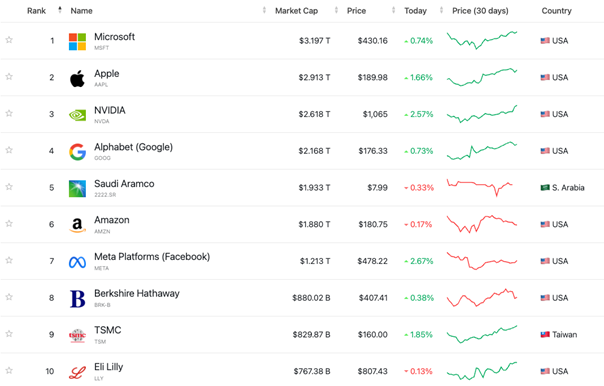Select the NVIDIA logo icon
The height and width of the screenshot is (386, 604).
click(77, 115)
